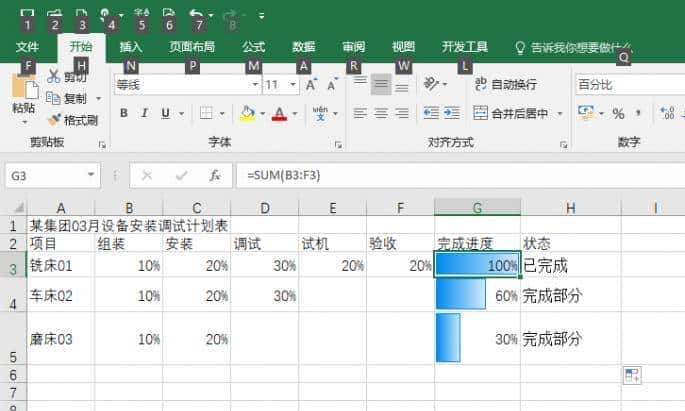Viewport: 685px width, 411px height.
Task: Center cell text horizontally
Action: tap(381, 114)
